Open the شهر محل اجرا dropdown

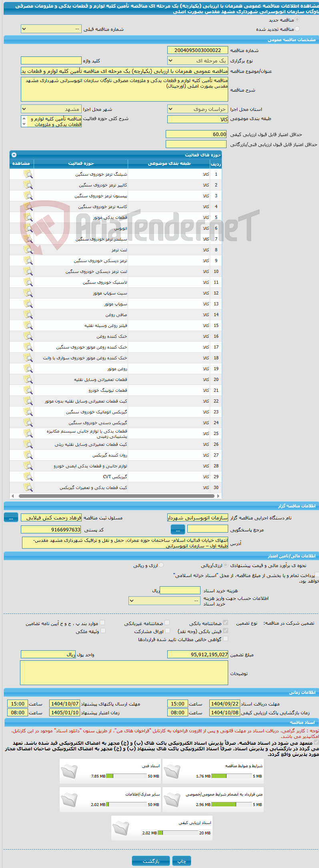pos(51,109)
